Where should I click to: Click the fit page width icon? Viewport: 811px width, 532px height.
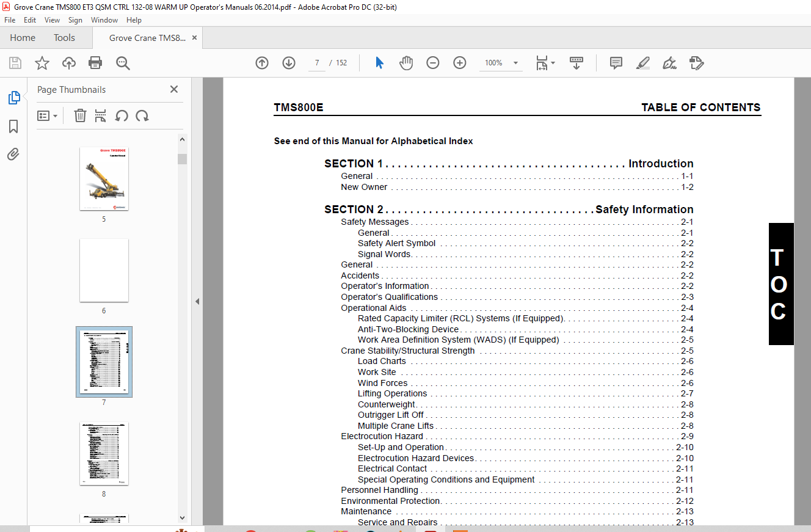[x=542, y=63]
